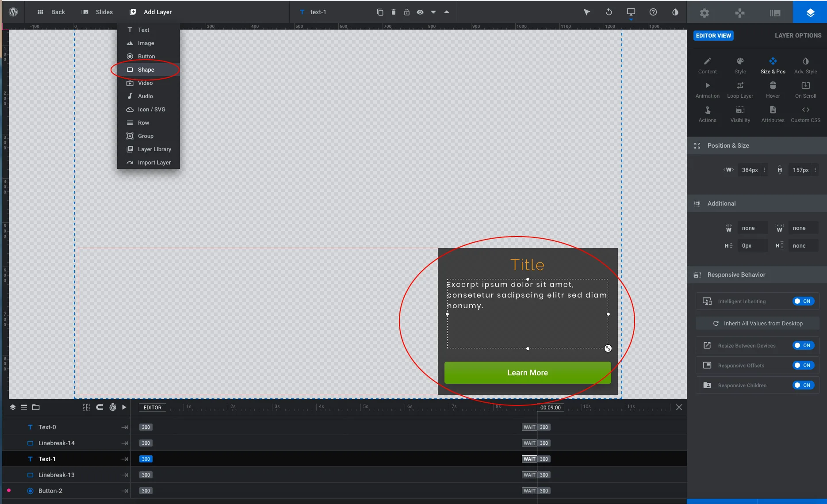
Task: Open the Custom CSS settings
Action: [x=805, y=114]
